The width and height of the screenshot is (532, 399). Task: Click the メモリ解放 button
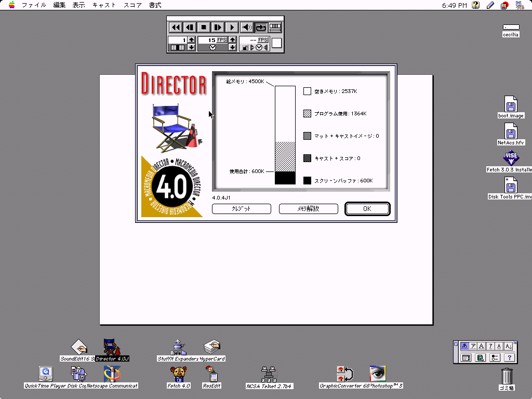point(308,209)
